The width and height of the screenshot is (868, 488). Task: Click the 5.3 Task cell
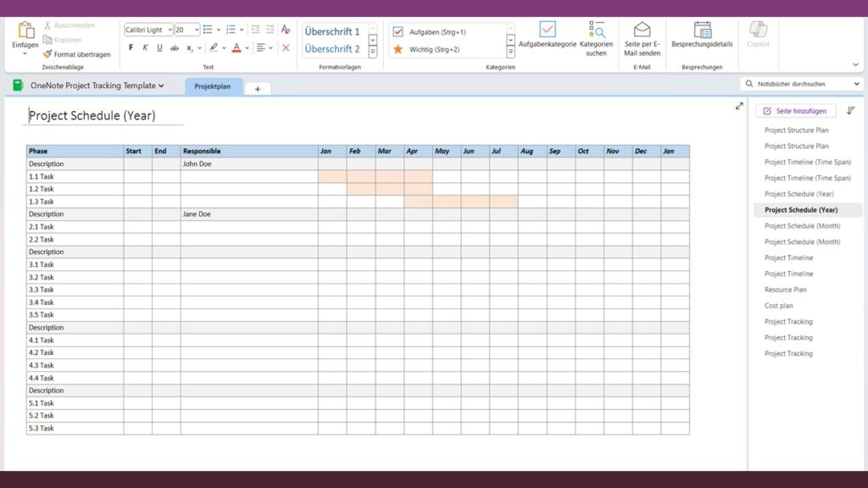click(75, 428)
